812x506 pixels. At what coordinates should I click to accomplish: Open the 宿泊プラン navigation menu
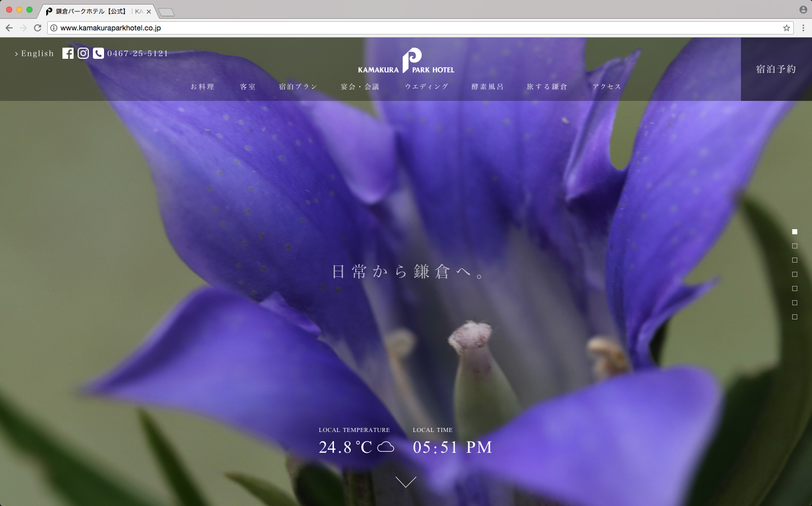[x=298, y=87]
